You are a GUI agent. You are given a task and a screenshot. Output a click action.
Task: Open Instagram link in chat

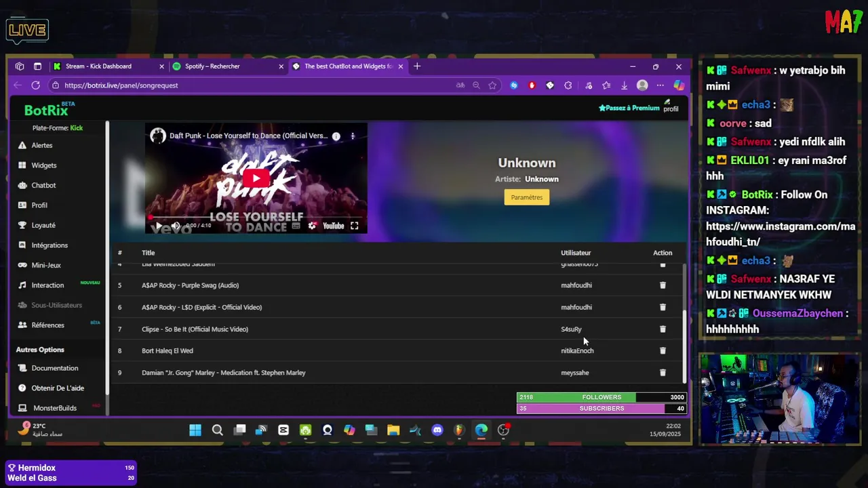[781, 234]
